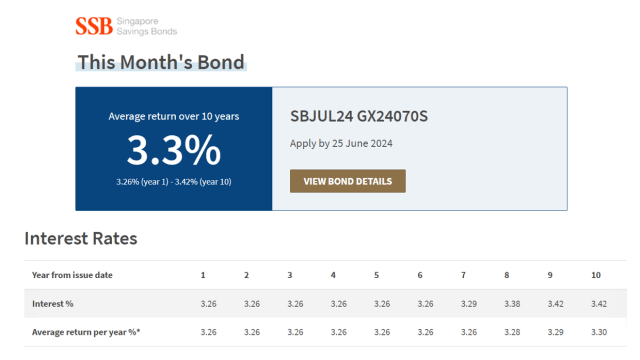The image size is (640, 360).
Task: Click year 8 interest value 3.38
Action: coord(512,304)
